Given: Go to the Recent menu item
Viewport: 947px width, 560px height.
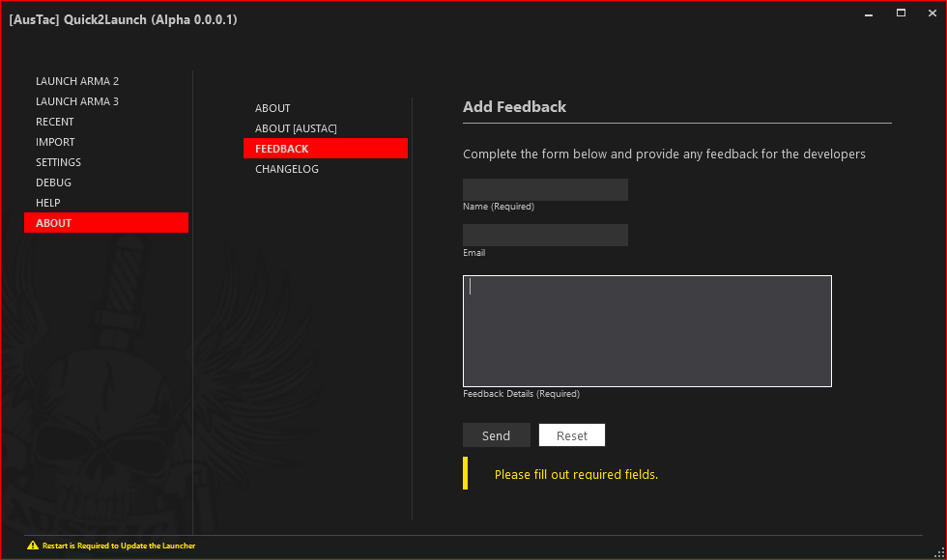Looking at the screenshot, I should click(x=105, y=122).
